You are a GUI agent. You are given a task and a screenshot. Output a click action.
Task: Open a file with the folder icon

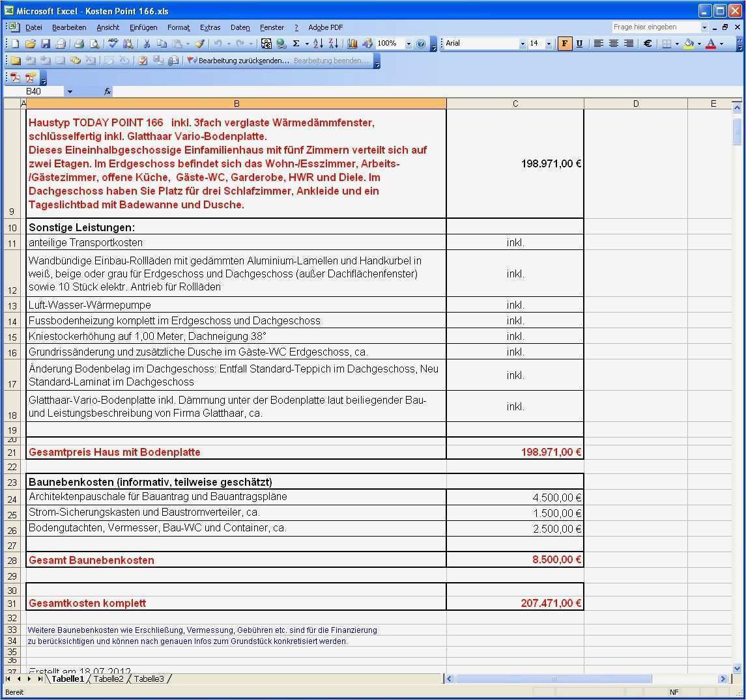(30, 44)
